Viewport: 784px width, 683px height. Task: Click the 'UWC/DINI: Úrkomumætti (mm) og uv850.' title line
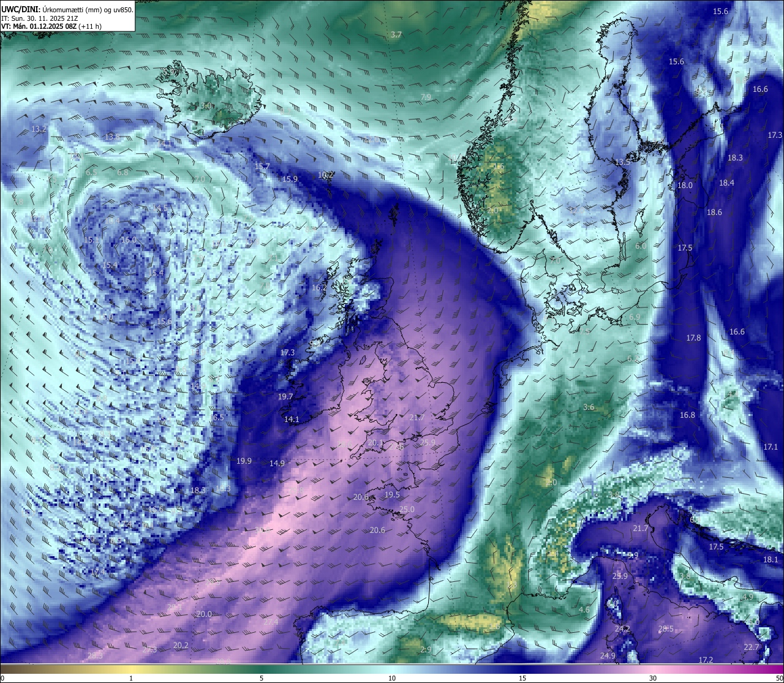pos(67,9)
